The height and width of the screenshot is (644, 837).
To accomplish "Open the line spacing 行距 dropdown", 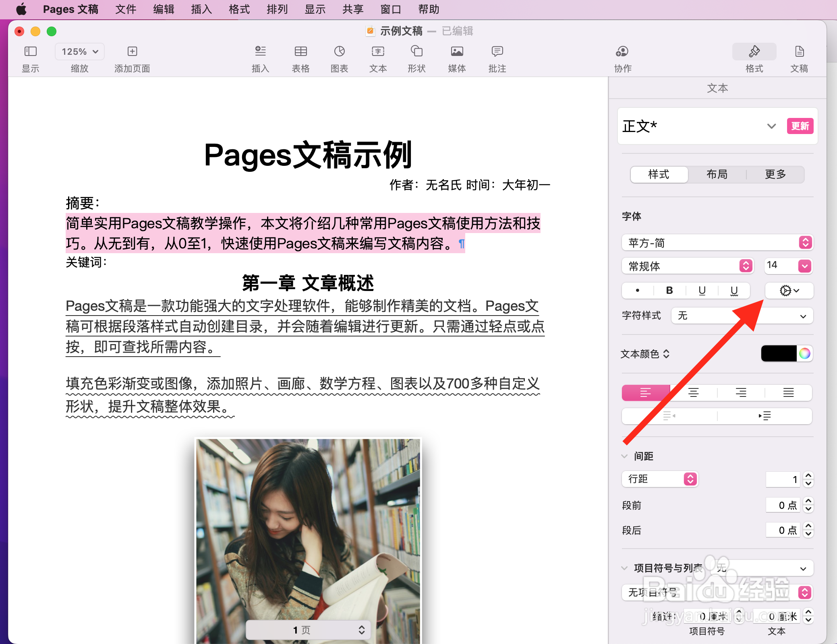I will [660, 479].
